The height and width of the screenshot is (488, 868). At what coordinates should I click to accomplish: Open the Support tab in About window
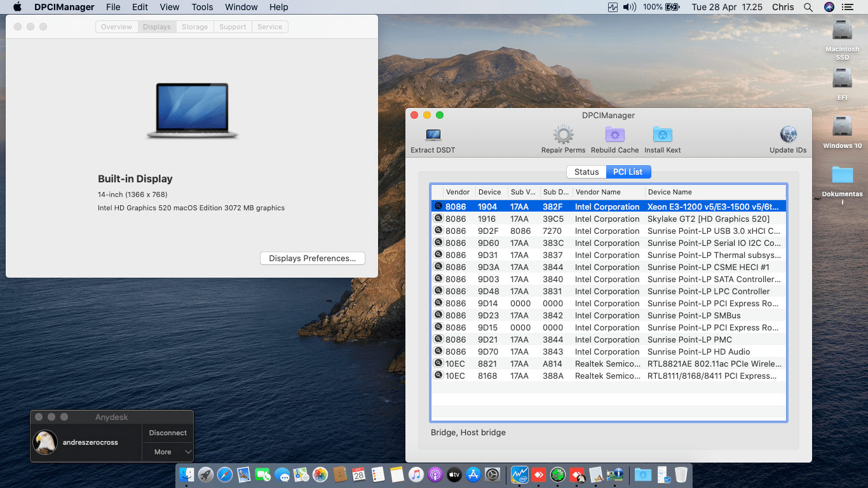pos(233,27)
